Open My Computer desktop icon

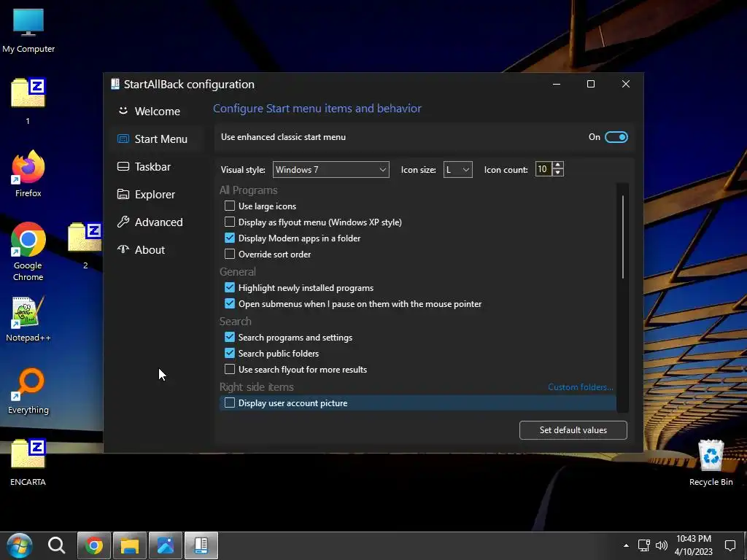(x=28, y=30)
